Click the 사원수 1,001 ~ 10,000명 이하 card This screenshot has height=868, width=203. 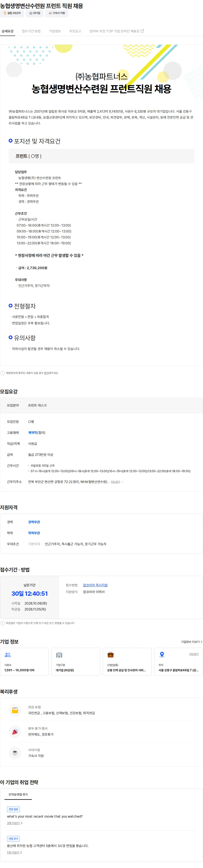pos(24,662)
